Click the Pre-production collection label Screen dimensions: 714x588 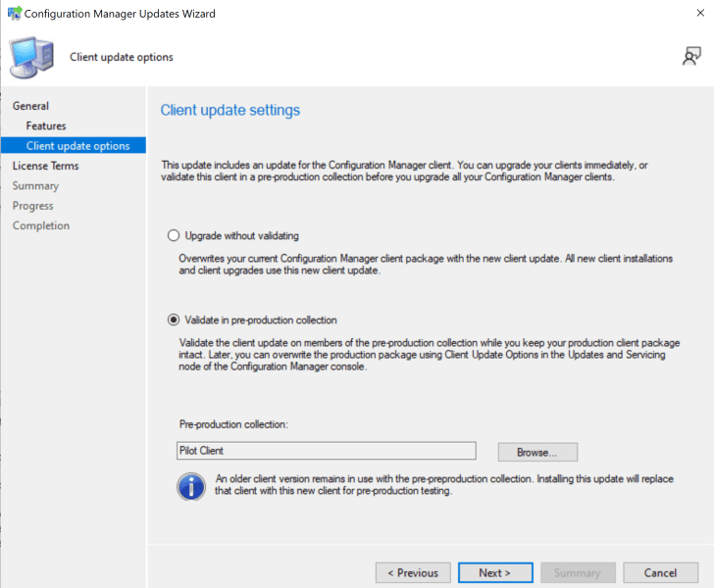point(233,424)
